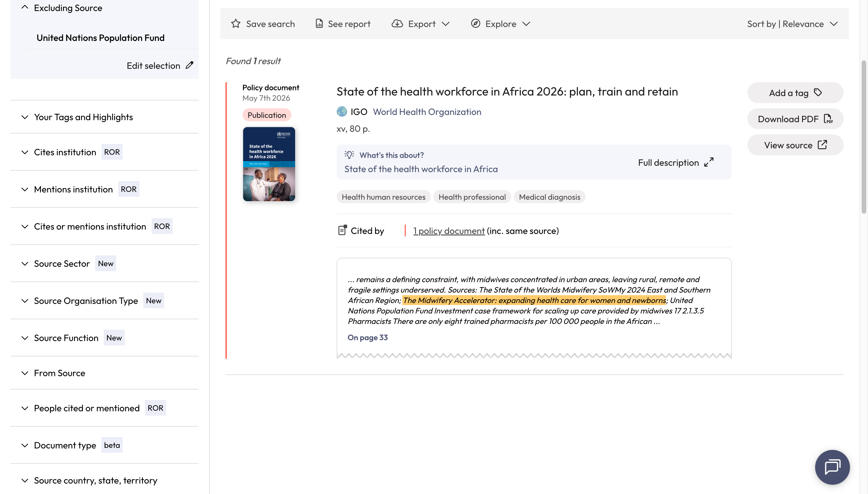Select the Health human resources topic tag
The height and width of the screenshot is (494, 868).
[x=383, y=197]
